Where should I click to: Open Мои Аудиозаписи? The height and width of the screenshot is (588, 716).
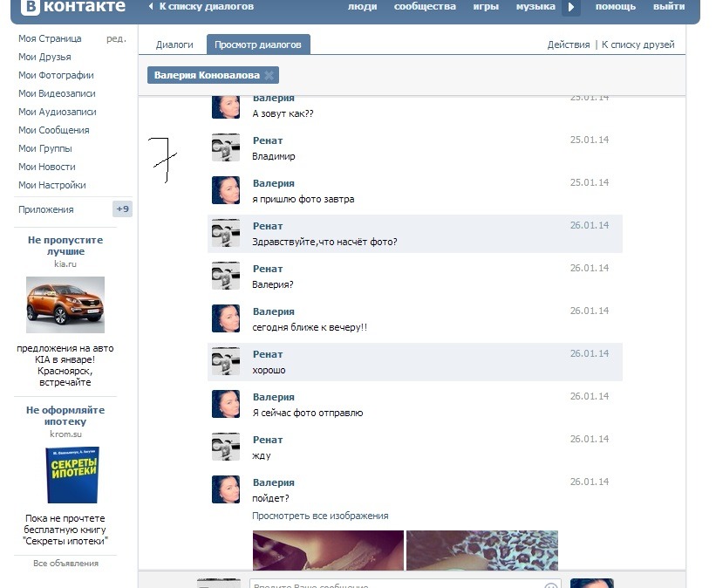pos(57,112)
